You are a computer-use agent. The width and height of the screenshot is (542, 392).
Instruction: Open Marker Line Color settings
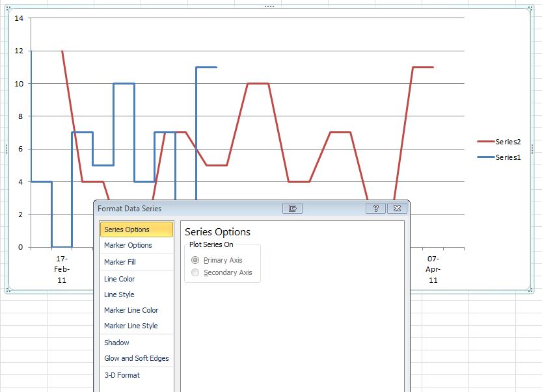[131, 310]
